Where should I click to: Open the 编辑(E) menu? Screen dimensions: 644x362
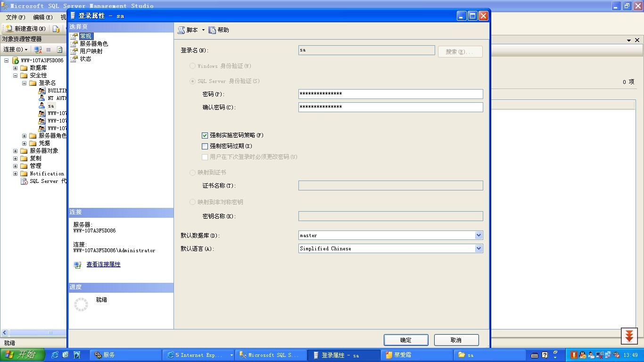43,17
